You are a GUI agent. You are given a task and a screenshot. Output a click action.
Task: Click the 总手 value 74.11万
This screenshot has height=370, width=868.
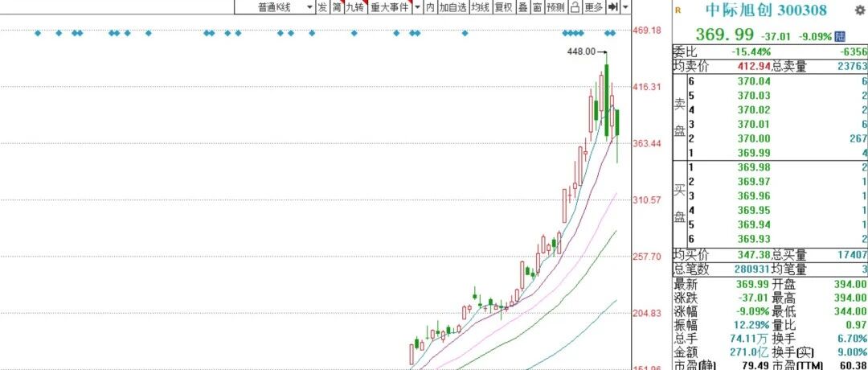(x=751, y=339)
